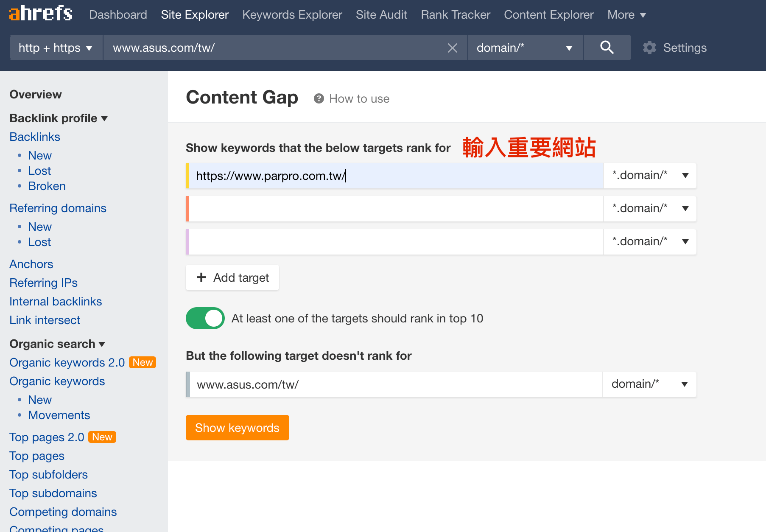This screenshot has height=532, width=766.
Task: Expand the More menu in top navigation
Action: pos(626,15)
